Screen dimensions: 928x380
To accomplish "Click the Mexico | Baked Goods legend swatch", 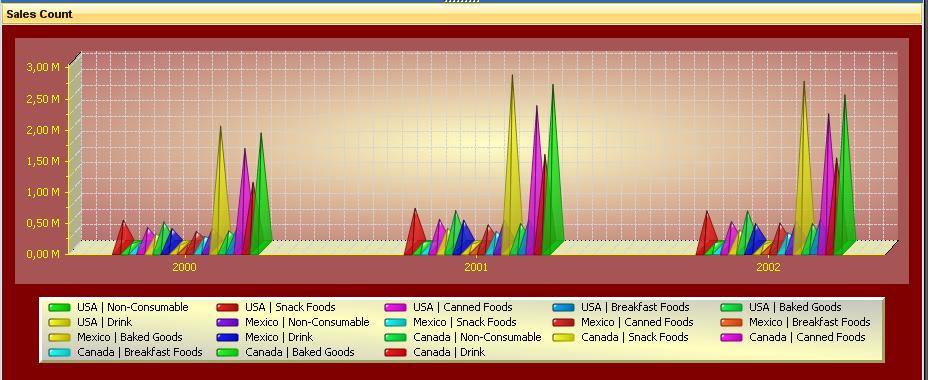I will (59, 337).
